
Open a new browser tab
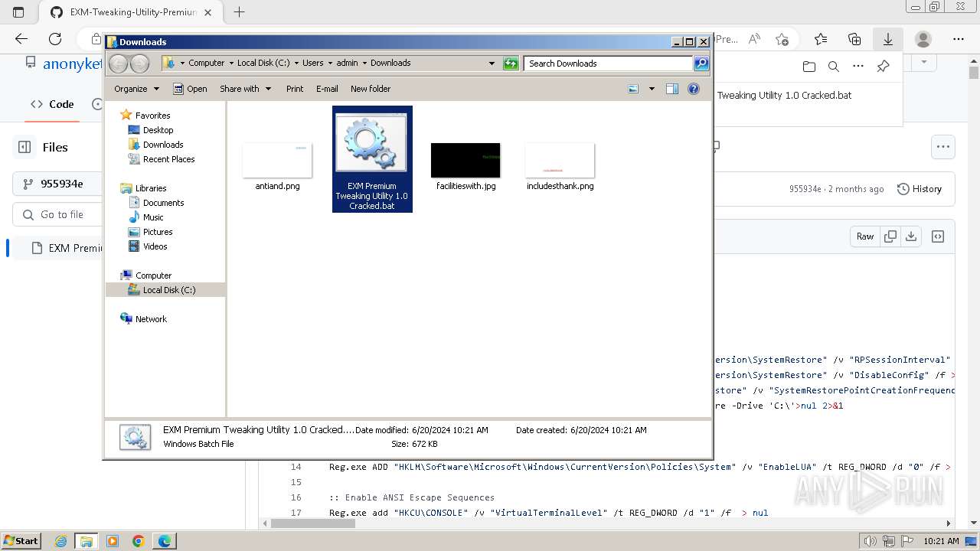coord(240,12)
